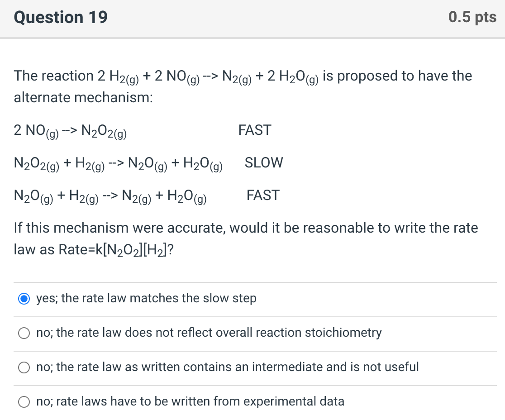The width and height of the screenshot is (505, 420).
Task: Click the second mechanism step equation
Action: (x=118, y=163)
